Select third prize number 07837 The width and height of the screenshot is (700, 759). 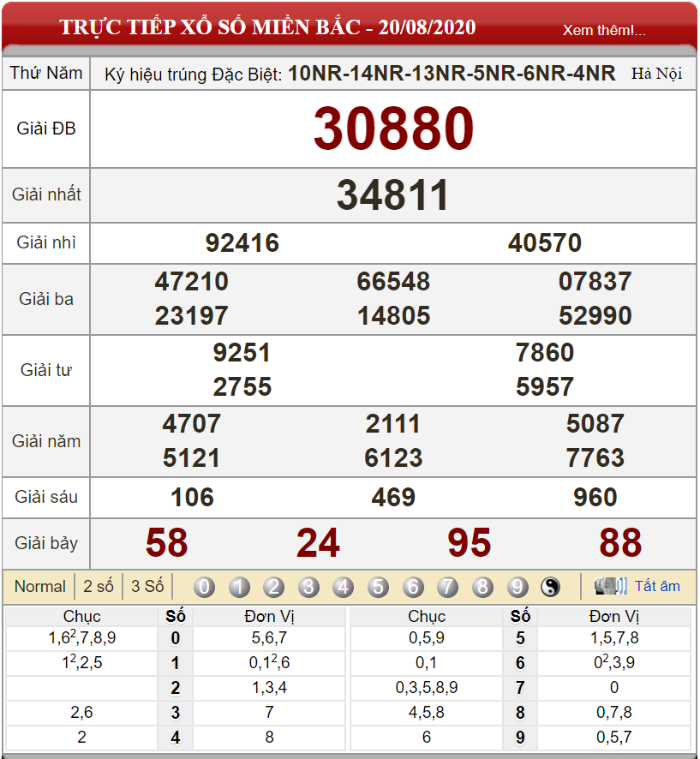pyautogui.click(x=595, y=281)
